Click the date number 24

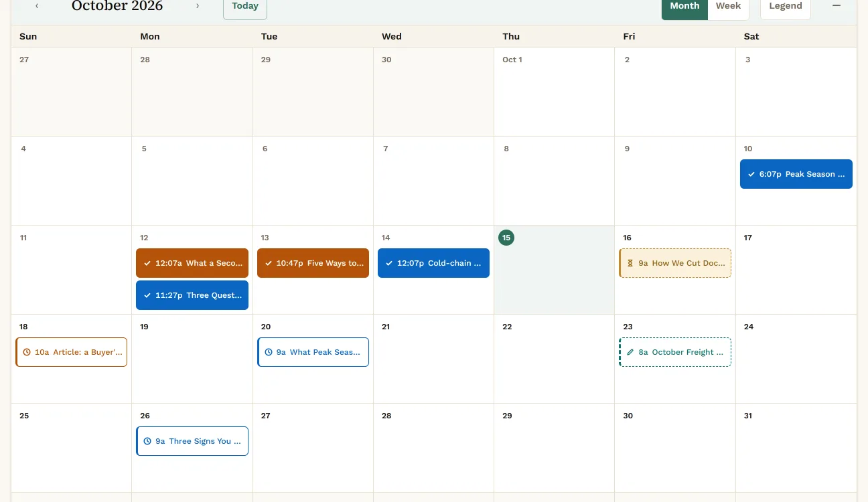(x=749, y=327)
